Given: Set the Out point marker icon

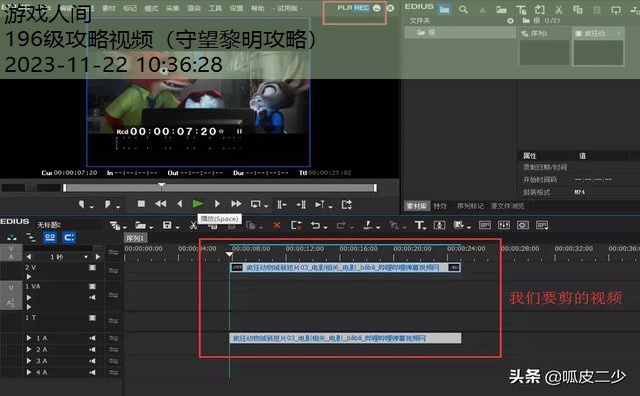Looking at the screenshot, I should (x=107, y=204).
